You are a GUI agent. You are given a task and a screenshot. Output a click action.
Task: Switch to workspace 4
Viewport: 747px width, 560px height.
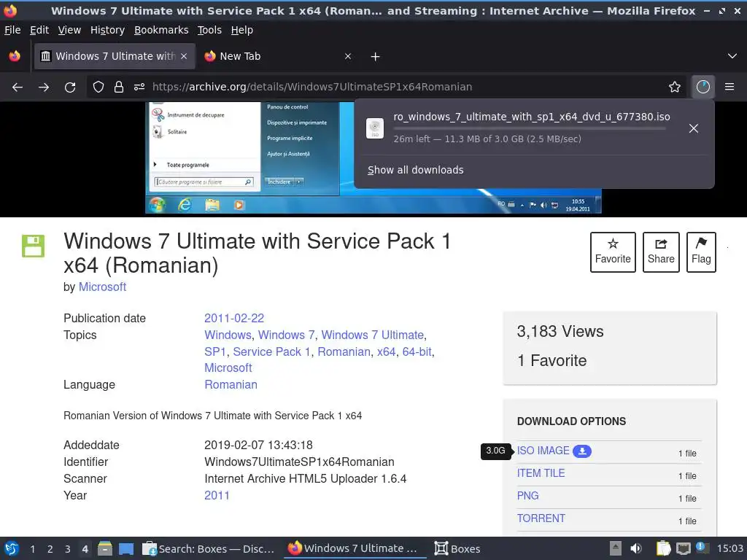[85, 549]
